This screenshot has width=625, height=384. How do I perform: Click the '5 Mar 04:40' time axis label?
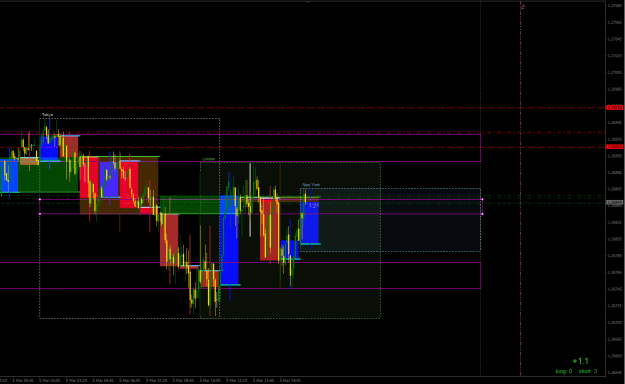(x=103, y=380)
